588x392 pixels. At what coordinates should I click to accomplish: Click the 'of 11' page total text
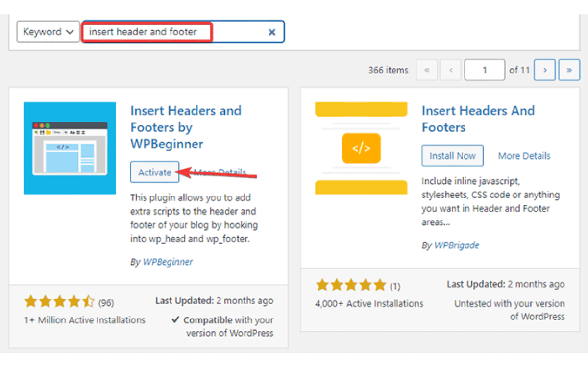(x=519, y=70)
